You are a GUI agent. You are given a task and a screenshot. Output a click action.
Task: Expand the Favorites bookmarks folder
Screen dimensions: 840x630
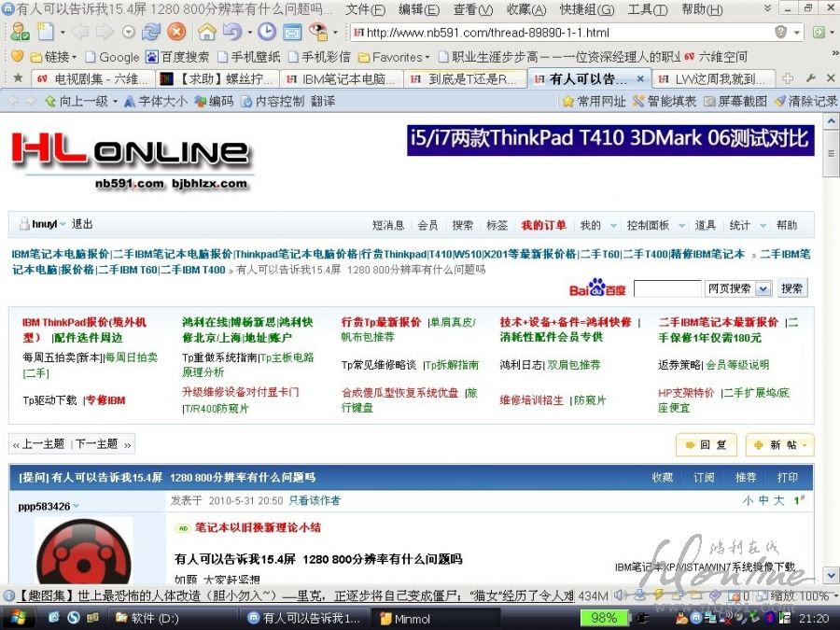click(x=393, y=57)
